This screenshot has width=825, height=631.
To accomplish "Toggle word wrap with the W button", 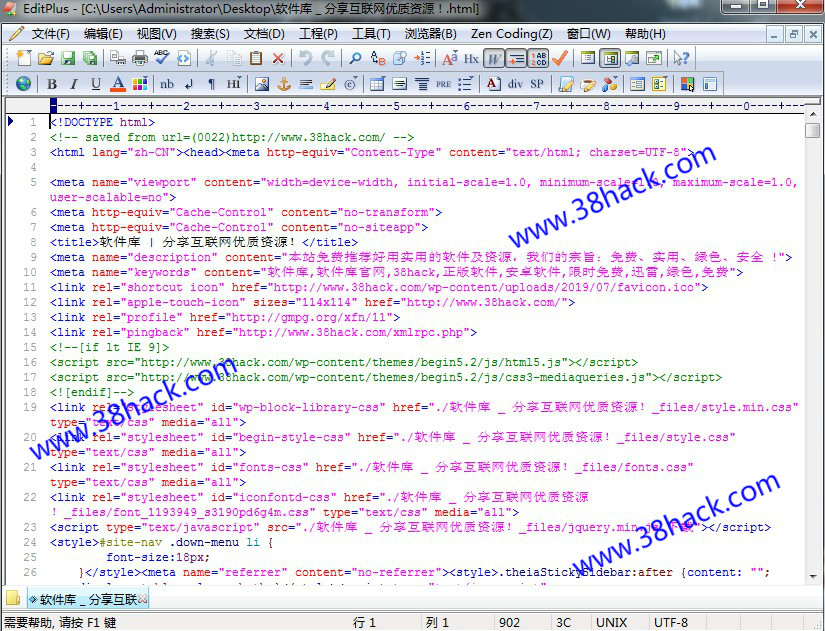I will pyautogui.click(x=494, y=58).
